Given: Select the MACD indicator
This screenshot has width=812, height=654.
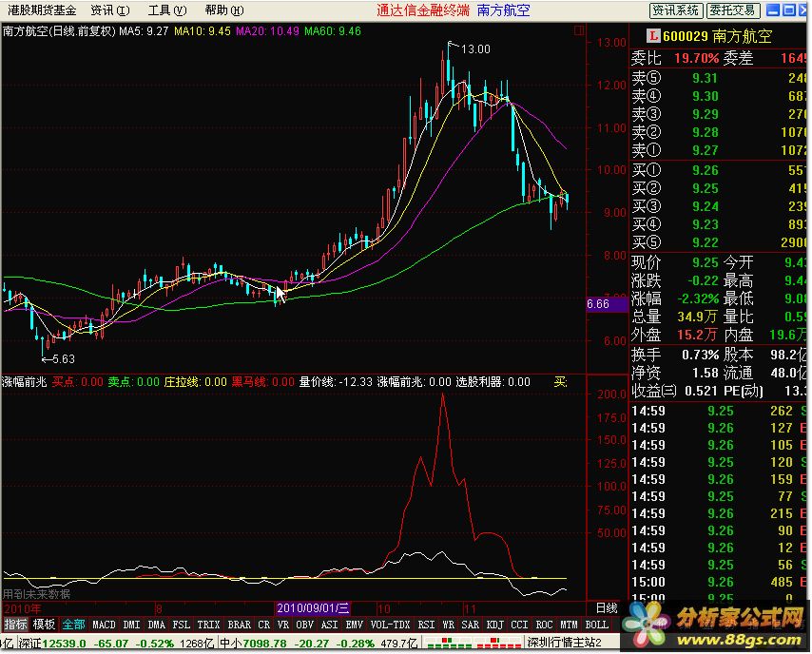Looking at the screenshot, I should (104, 625).
